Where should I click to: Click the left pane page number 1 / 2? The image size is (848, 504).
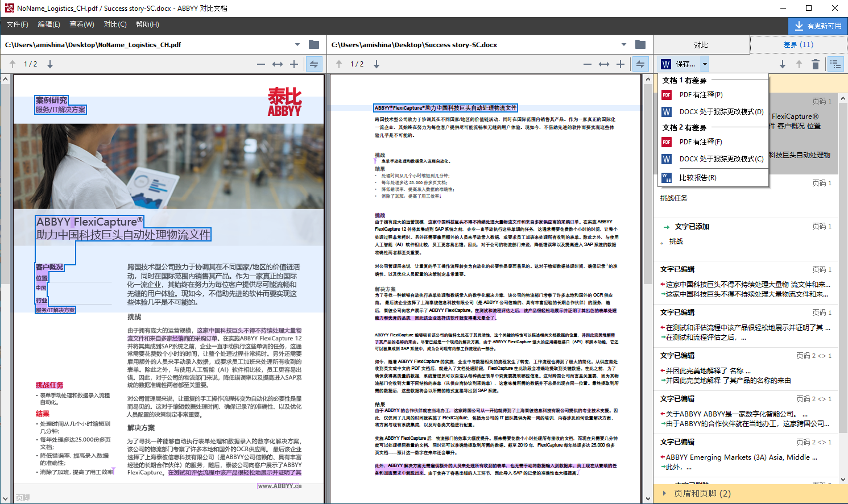point(31,64)
